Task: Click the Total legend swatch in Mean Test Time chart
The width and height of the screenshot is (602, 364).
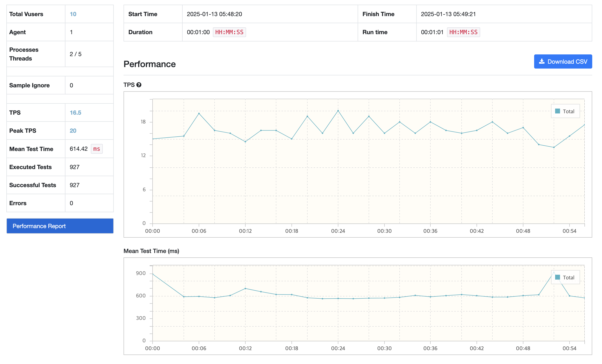Action: 557,277
